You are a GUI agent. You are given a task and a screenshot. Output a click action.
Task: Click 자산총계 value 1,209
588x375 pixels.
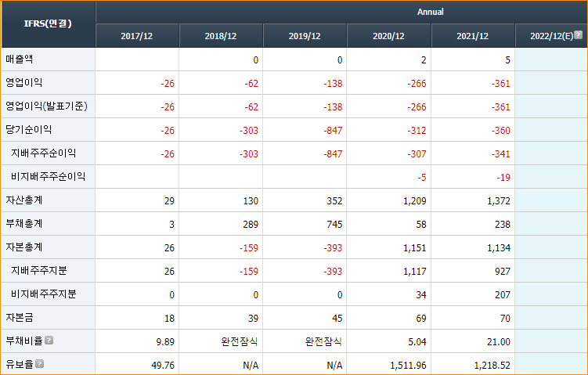(415, 201)
